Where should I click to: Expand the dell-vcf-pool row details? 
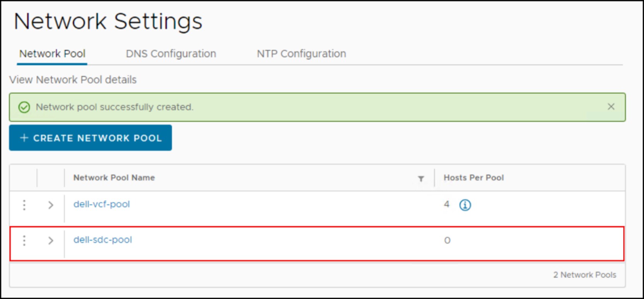pyautogui.click(x=51, y=205)
